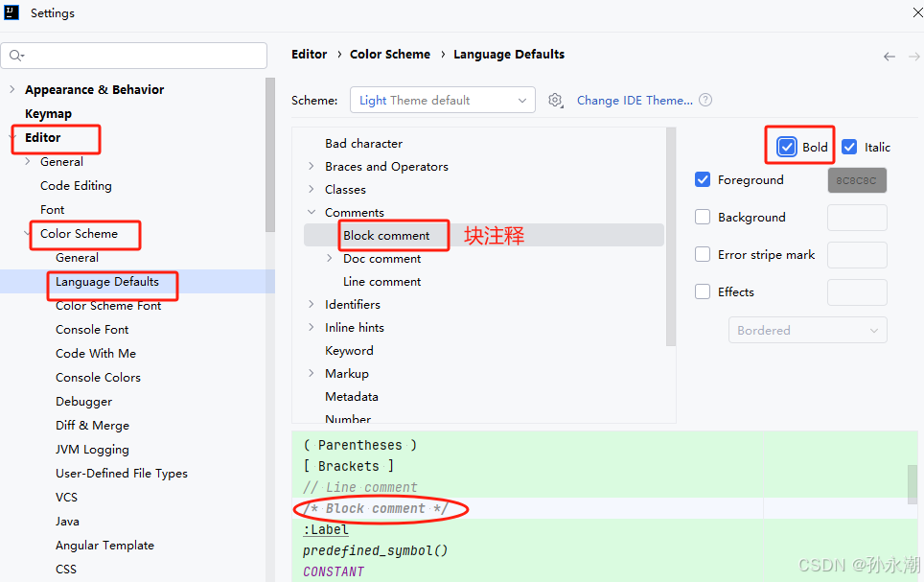Collapse the Comments group
This screenshot has width=924, height=582.
point(312,212)
